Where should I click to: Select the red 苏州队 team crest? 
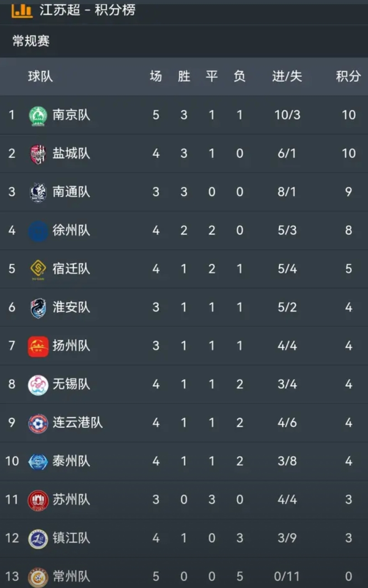pos(38,500)
